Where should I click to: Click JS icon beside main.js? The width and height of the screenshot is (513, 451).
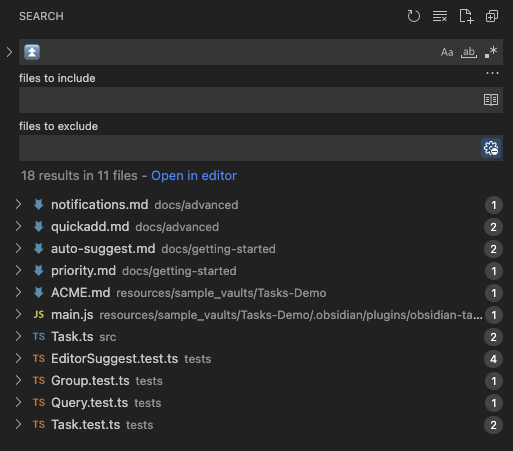[39, 314]
